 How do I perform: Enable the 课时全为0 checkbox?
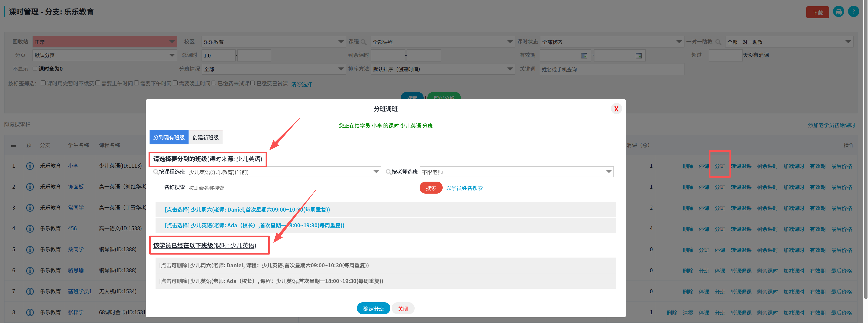pyautogui.click(x=35, y=68)
